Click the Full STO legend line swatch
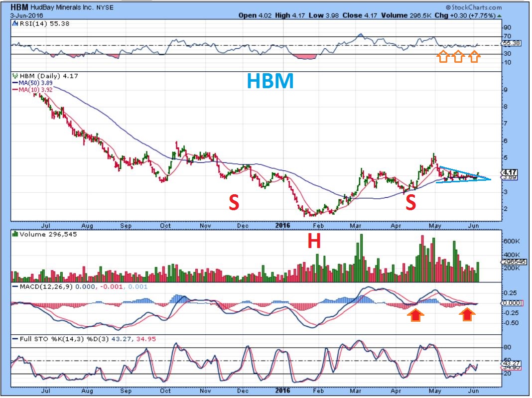The image size is (532, 398). tap(15, 339)
